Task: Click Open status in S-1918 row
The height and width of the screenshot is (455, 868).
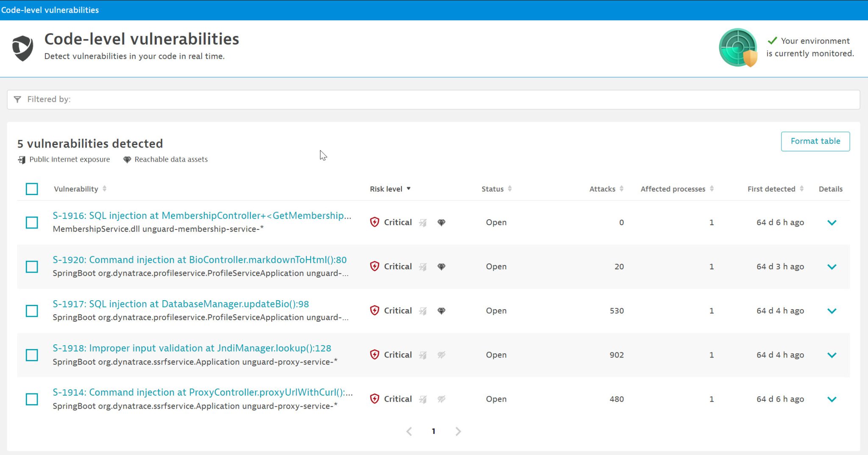Action: tap(496, 355)
